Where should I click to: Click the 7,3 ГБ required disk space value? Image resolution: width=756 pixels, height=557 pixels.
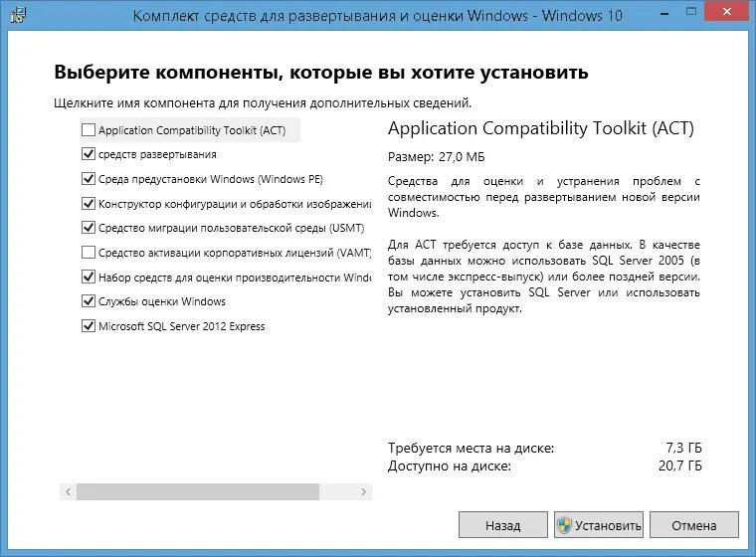coord(683,448)
